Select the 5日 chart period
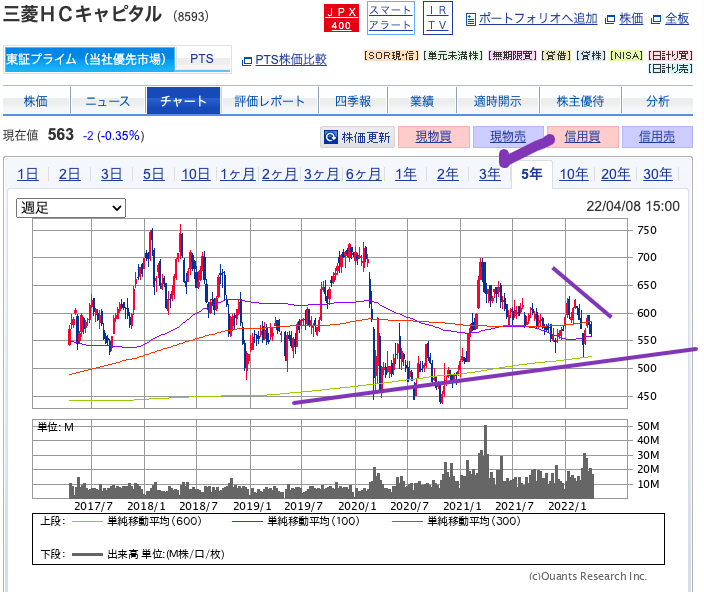The height and width of the screenshot is (592, 704). pos(154,174)
